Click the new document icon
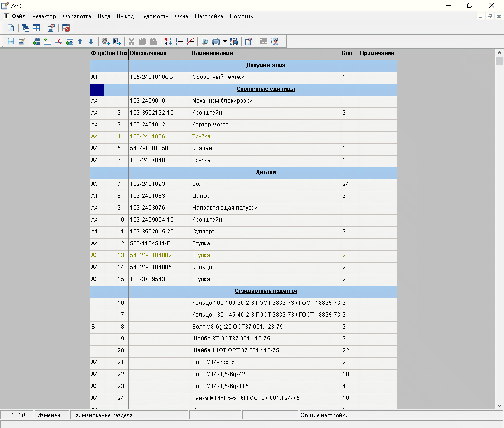The height and width of the screenshot is (428, 504). (x=11, y=28)
